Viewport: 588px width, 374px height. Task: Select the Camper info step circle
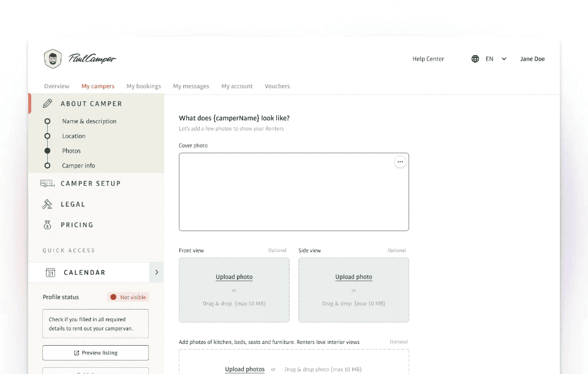click(47, 166)
